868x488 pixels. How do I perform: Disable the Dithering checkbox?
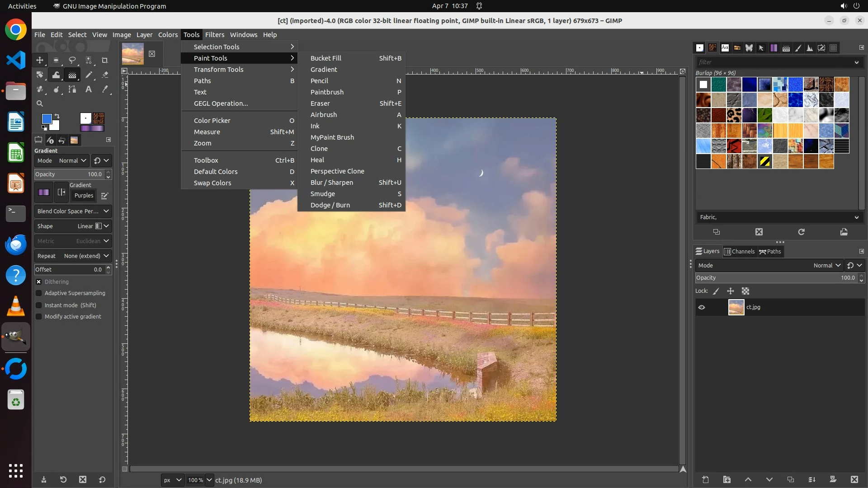[39, 282]
